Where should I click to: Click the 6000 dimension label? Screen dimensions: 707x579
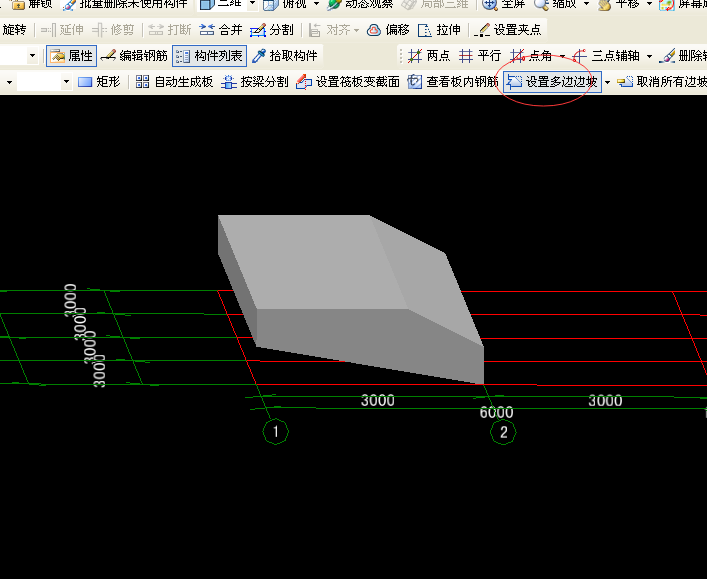pos(496,412)
